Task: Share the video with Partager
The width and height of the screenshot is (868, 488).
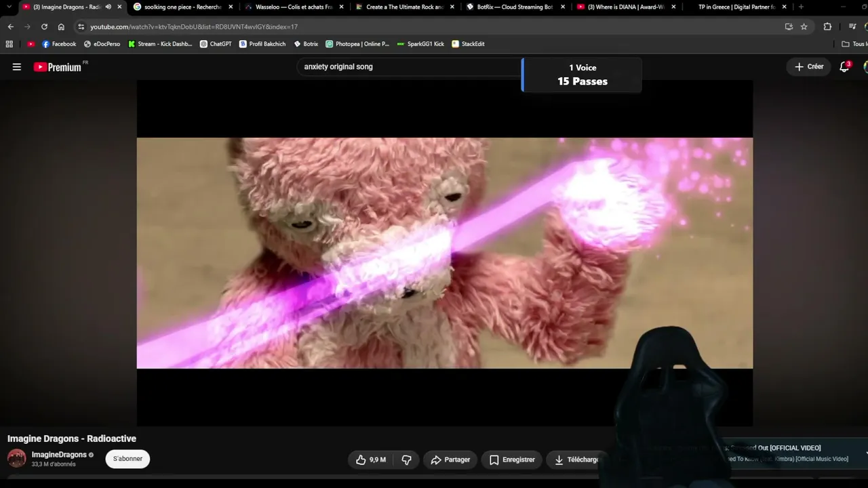Action: click(x=450, y=460)
